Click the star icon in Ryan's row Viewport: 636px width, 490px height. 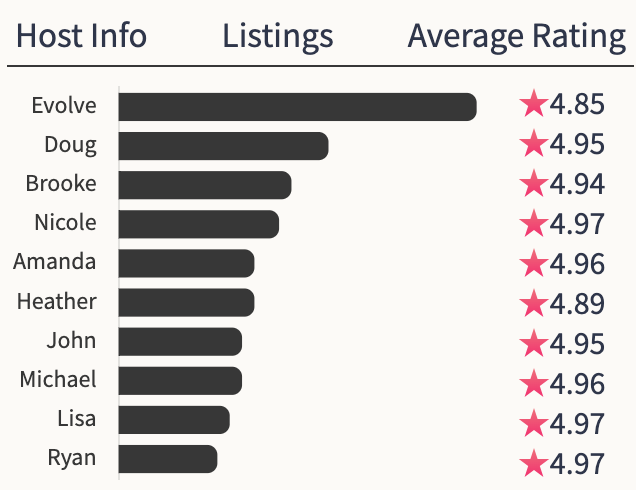(534, 463)
